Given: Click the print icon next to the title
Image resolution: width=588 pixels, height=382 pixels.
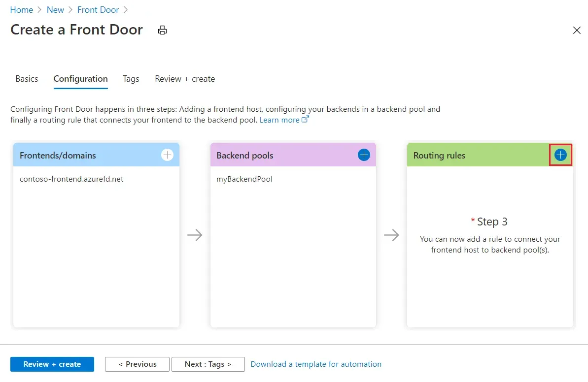Looking at the screenshot, I should click(x=162, y=30).
